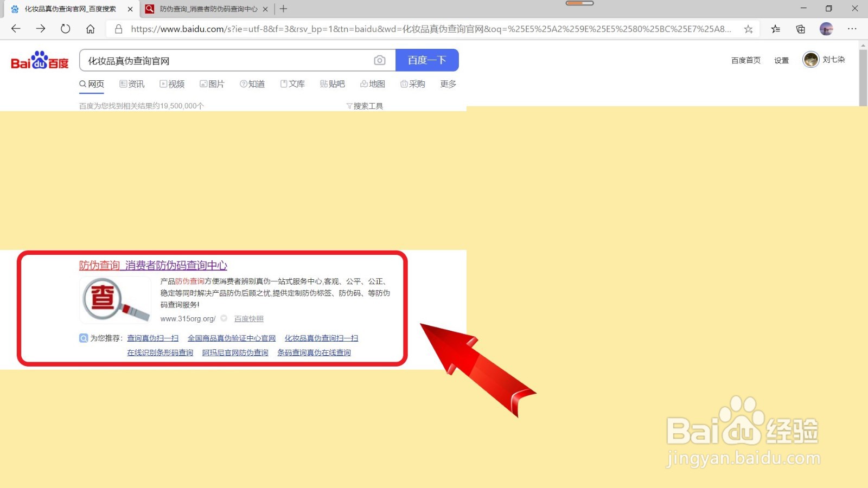This screenshot has width=868, height=488.
Task: Open suggested 在线识别条形码查询
Action: [x=160, y=352]
